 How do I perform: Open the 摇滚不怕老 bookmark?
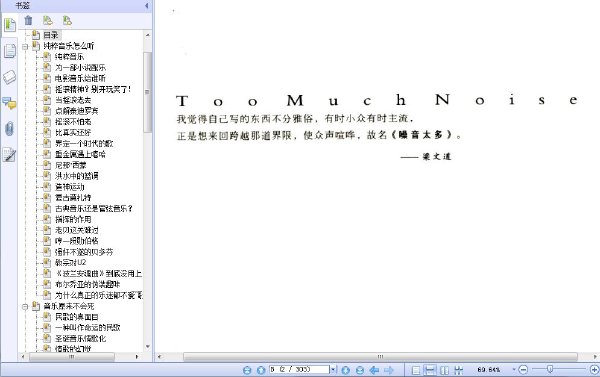click(73, 122)
